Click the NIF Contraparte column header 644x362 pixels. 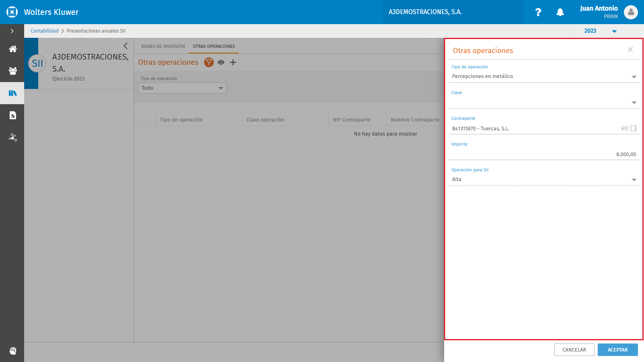point(352,120)
